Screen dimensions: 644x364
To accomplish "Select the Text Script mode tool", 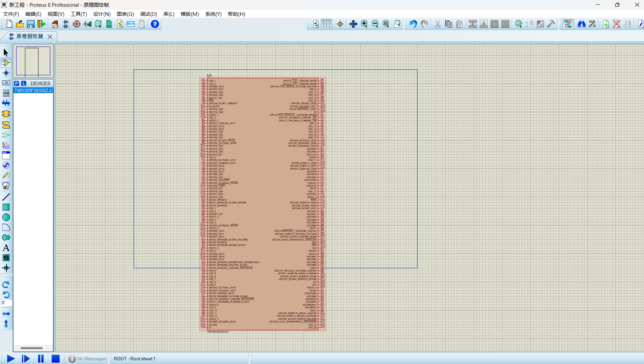I will [6, 93].
